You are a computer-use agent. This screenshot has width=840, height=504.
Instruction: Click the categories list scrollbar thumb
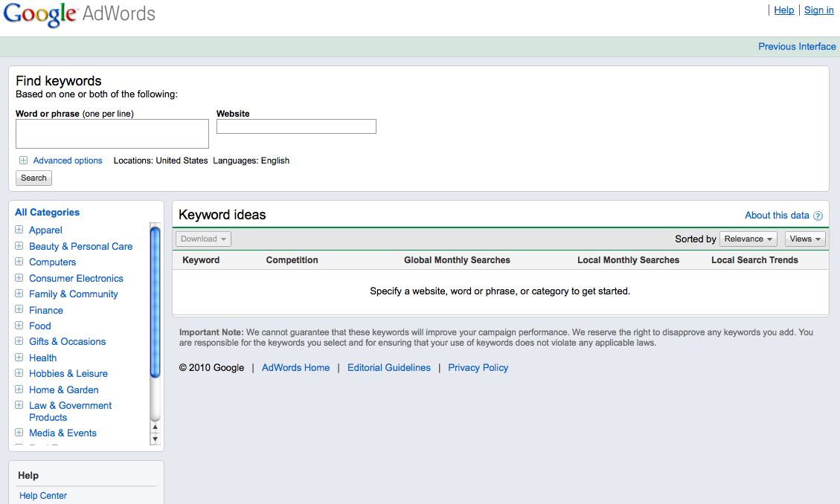point(155,302)
